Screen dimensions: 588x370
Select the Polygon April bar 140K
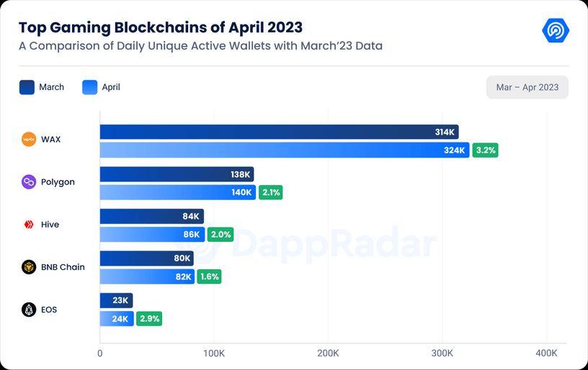[x=178, y=192]
